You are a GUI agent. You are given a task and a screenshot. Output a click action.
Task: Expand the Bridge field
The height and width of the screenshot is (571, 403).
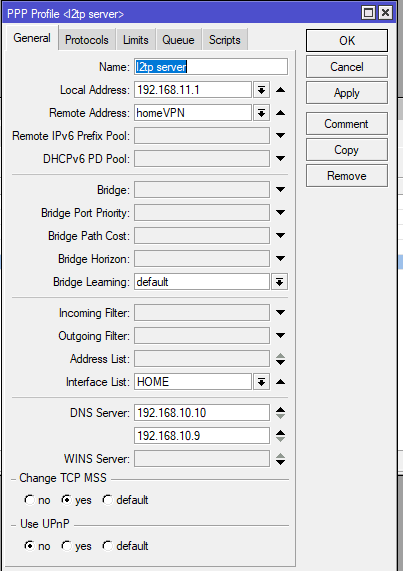click(x=280, y=190)
